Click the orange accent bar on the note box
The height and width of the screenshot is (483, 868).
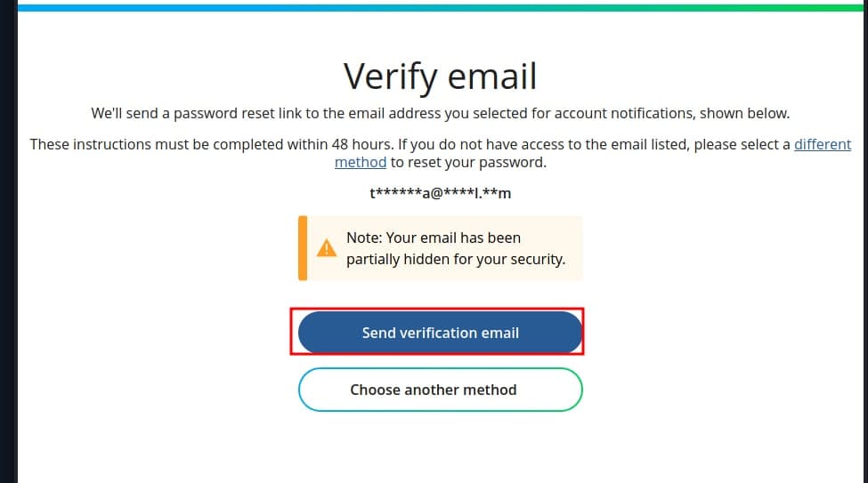tap(303, 247)
